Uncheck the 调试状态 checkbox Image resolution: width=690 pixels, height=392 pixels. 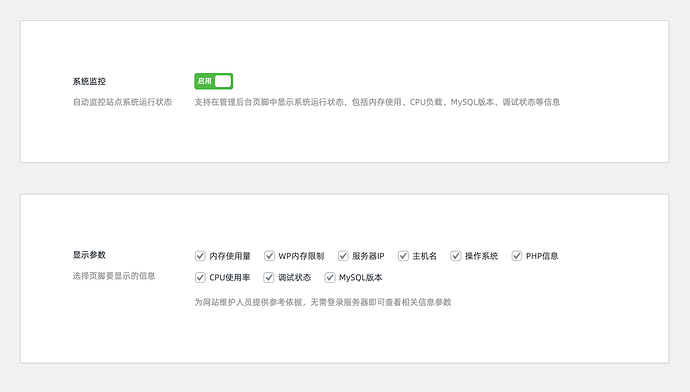[268, 277]
